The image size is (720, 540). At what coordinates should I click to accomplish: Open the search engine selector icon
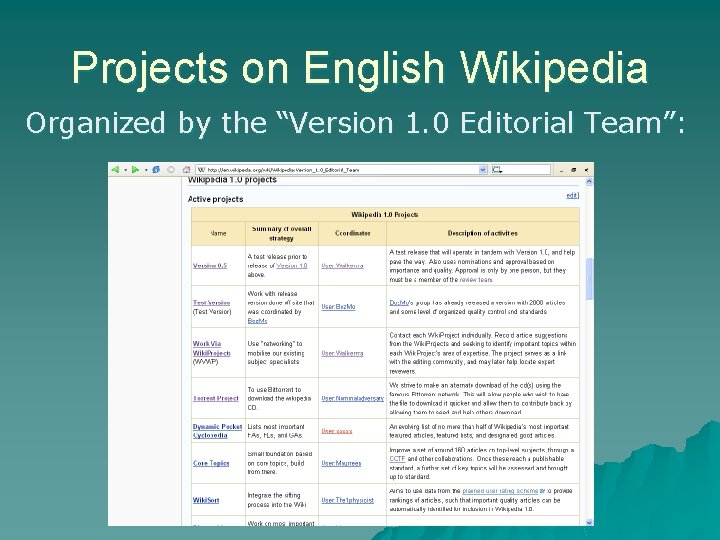pos(497,170)
